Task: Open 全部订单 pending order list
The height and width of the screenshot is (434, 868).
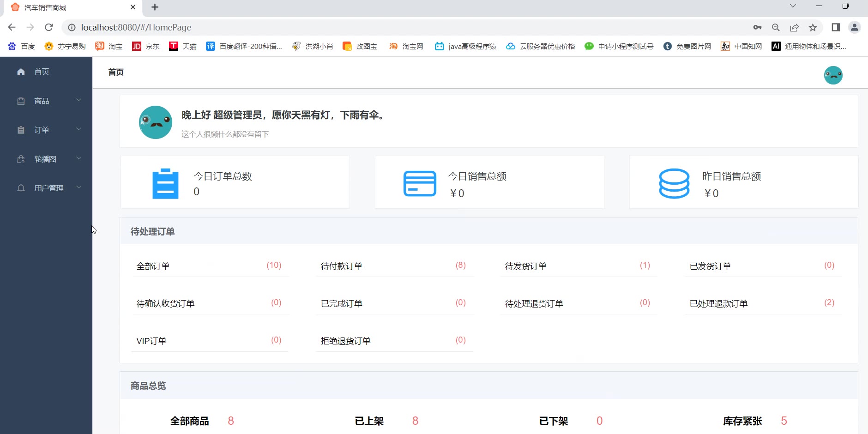Action: coord(153,266)
